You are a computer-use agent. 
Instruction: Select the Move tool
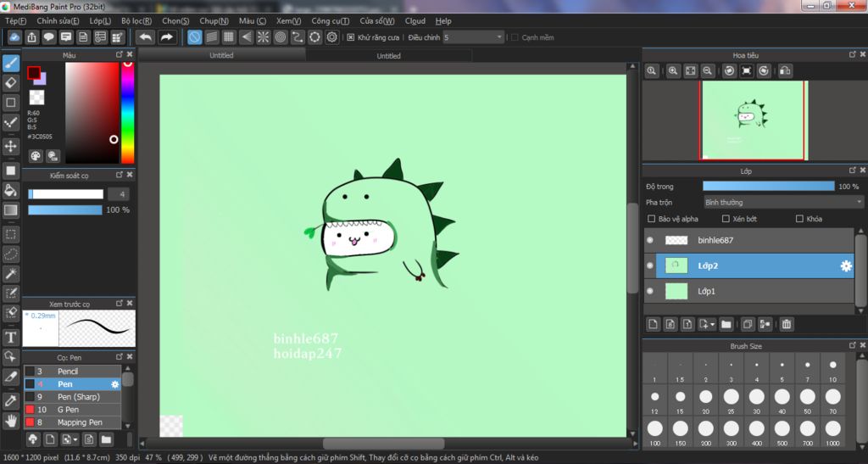(10, 146)
